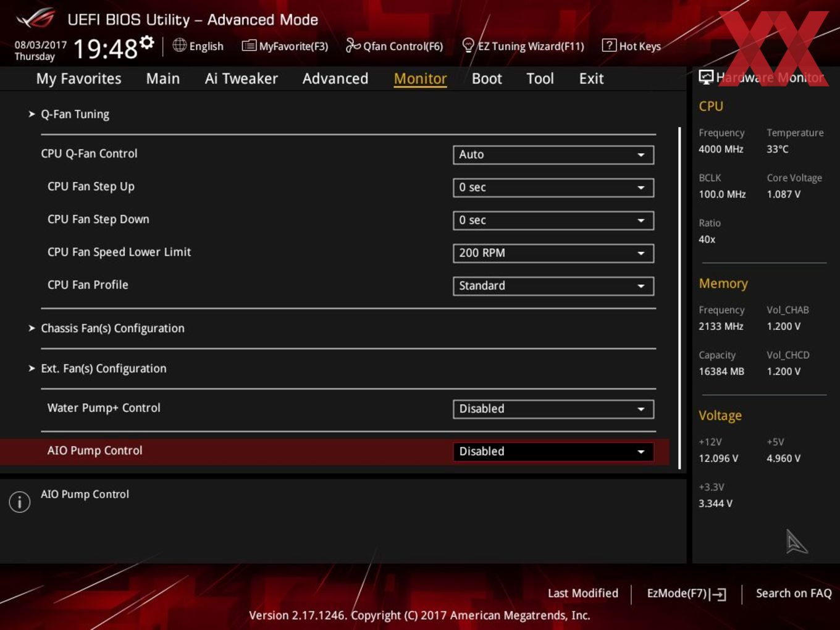Click the Hardware Monitor screen icon
Screen dimensions: 840x630
(706, 77)
